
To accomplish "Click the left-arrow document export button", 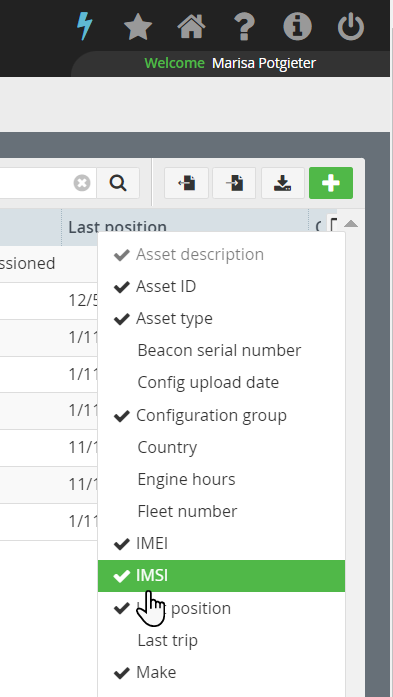I will (x=186, y=183).
